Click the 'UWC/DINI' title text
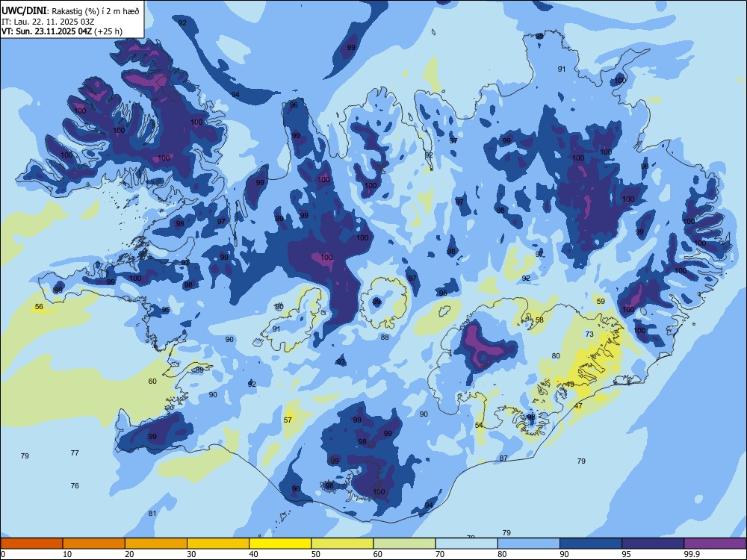This screenshot has width=747, height=560. click(x=24, y=11)
